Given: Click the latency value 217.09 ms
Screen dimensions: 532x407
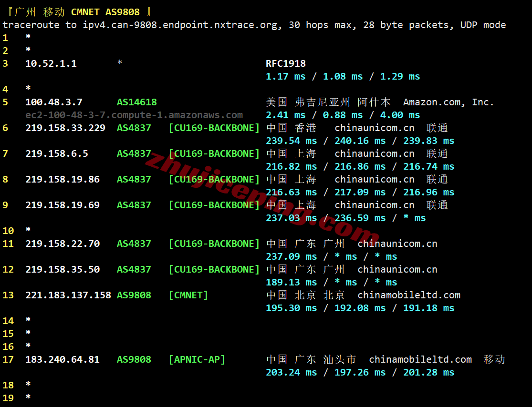Looking at the screenshot, I should click(x=360, y=193).
